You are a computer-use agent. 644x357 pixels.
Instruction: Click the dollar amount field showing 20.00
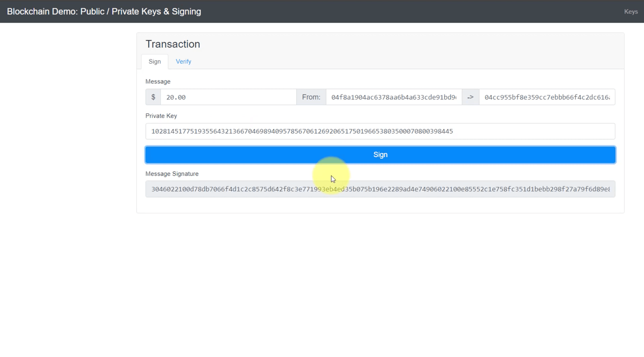228,97
